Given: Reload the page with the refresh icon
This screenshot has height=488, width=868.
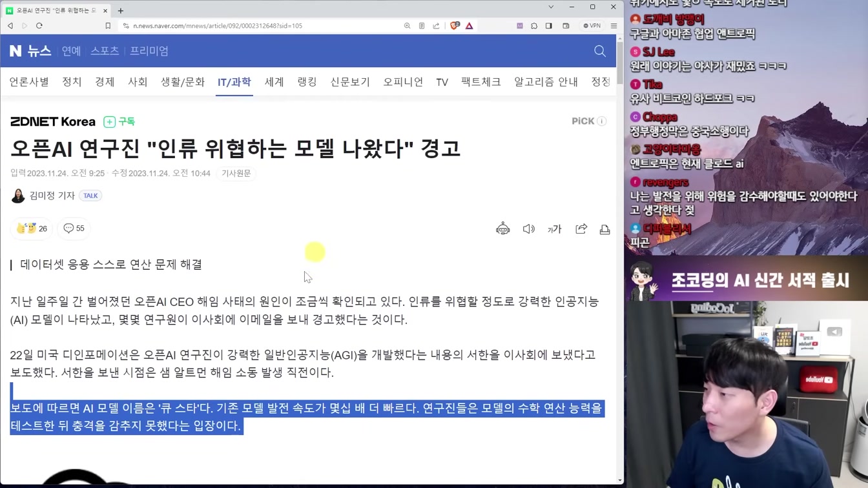Looking at the screenshot, I should point(39,26).
